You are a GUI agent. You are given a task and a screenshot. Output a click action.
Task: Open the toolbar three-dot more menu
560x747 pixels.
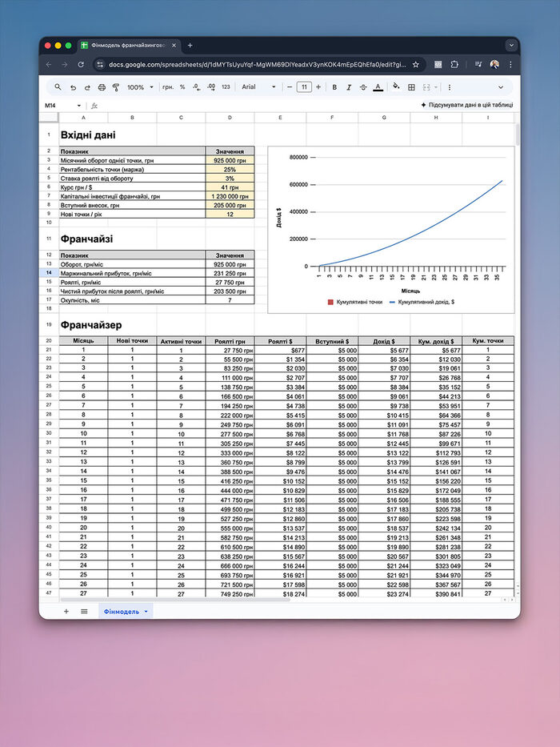coord(449,87)
